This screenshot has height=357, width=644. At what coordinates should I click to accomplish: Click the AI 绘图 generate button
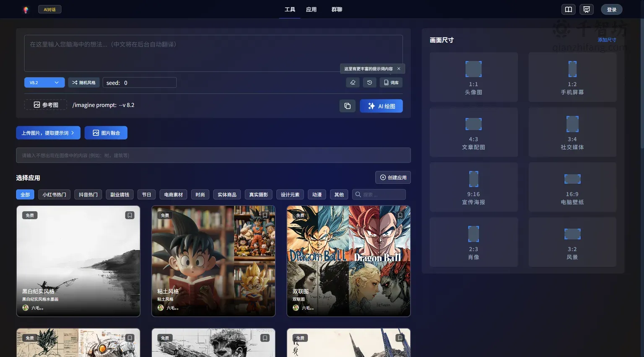click(x=381, y=106)
